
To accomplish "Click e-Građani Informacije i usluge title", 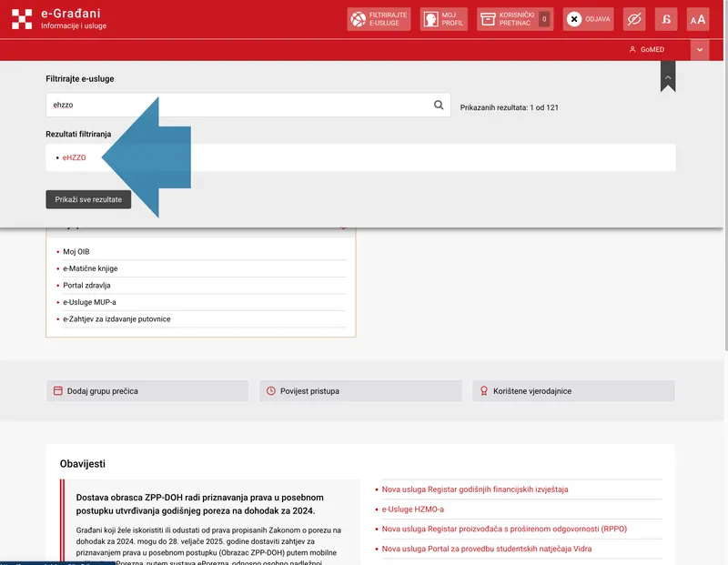I will click(74, 19).
